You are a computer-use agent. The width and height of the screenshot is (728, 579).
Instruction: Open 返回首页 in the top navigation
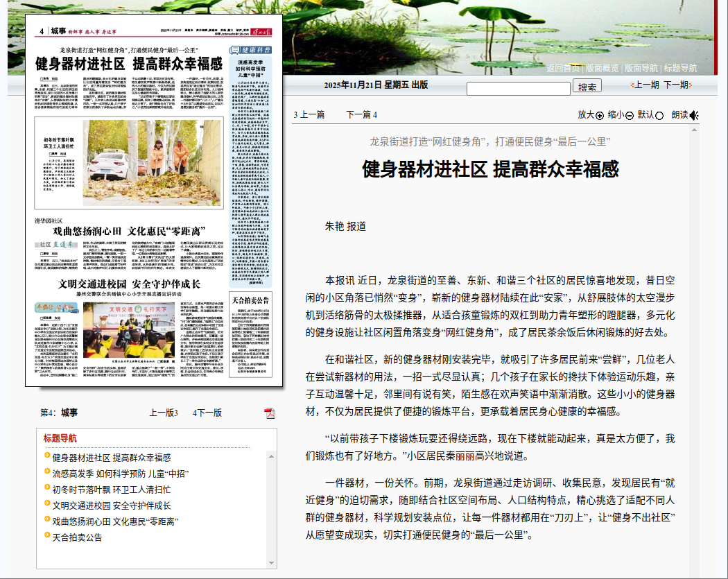[563, 68]
